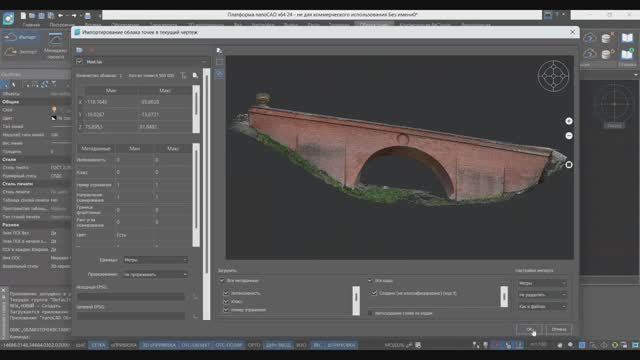Click the color swatch in Properties Цвет row
Image resolution: width=640 pixels, height=360 pixels.
[53, 118]
